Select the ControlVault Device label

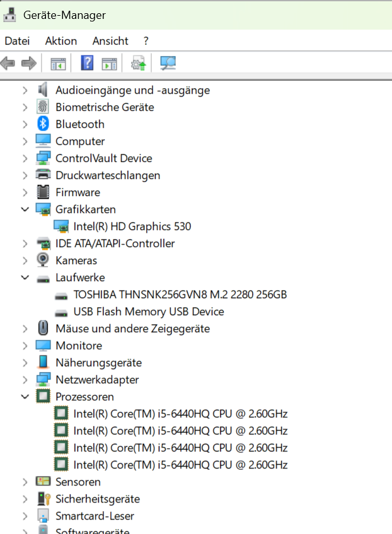pyautogui.click(x=104, y=158)
